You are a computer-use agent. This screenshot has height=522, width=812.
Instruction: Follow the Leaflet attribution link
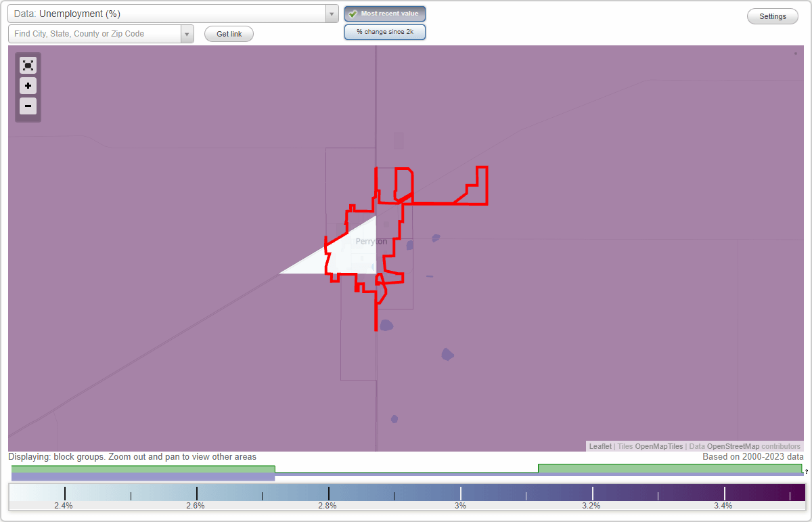[x=600, y=446]
